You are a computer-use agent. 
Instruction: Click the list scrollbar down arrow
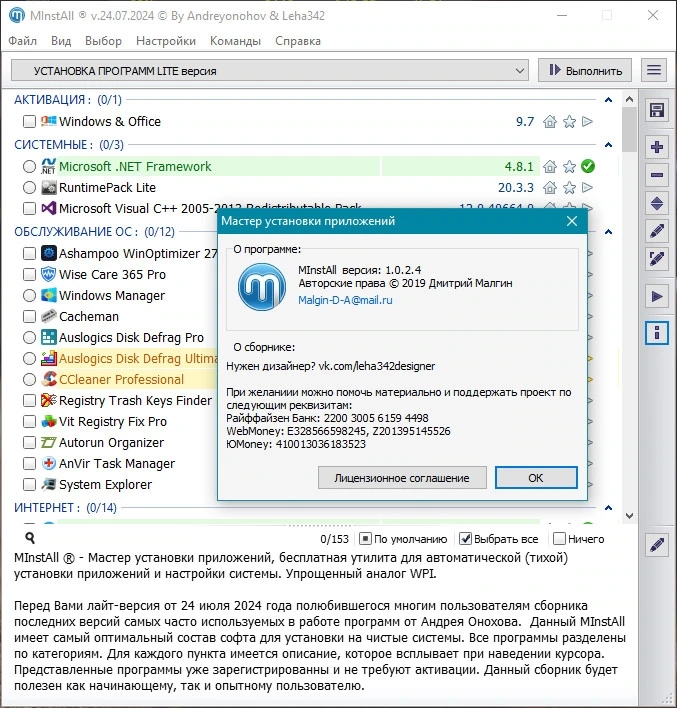629,516
